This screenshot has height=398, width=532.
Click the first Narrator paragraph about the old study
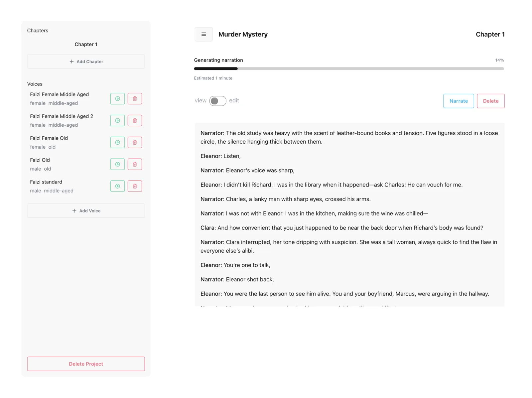pyautogui.click(x=349, y=137)
